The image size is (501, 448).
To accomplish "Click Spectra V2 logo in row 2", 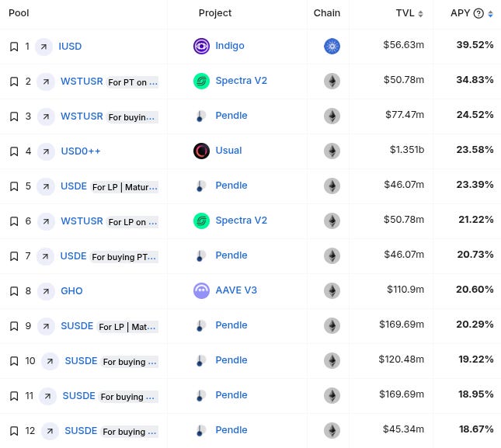I will coord(202,81).
